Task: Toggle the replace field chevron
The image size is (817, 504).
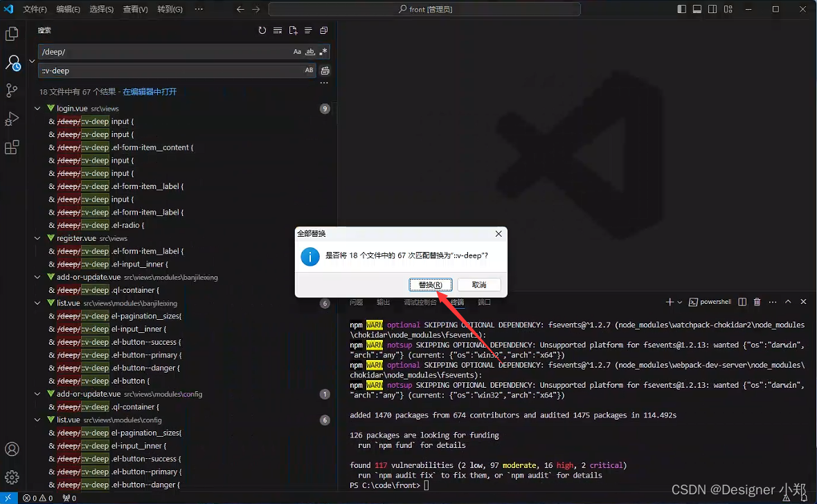Action: (x=32, y=61)
